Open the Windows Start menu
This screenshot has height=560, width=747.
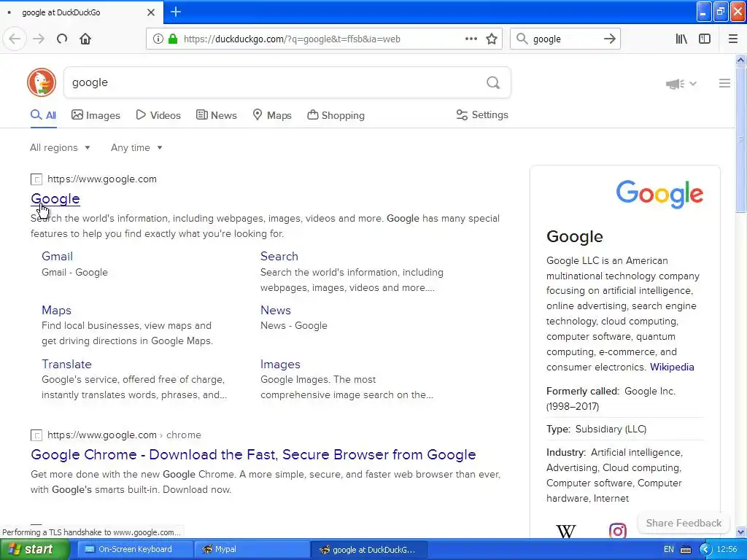(35, 550)
